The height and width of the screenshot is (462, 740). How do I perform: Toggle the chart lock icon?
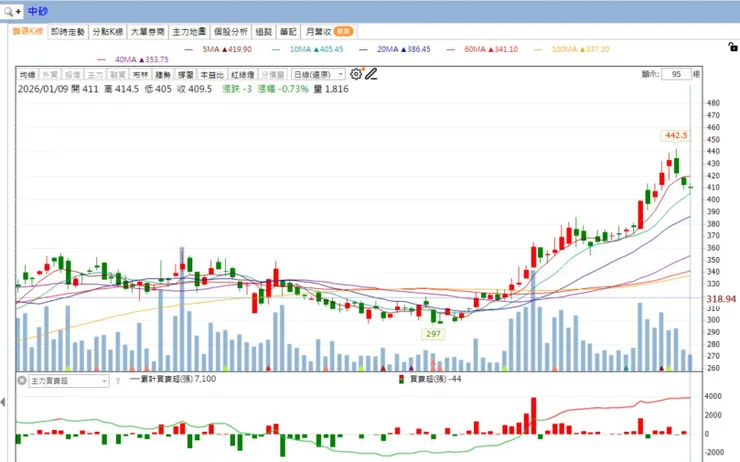click(732, 47)
